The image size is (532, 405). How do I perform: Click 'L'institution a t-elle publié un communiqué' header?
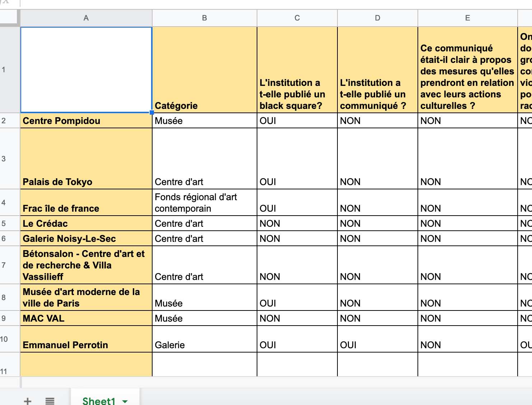pos(378,70)
